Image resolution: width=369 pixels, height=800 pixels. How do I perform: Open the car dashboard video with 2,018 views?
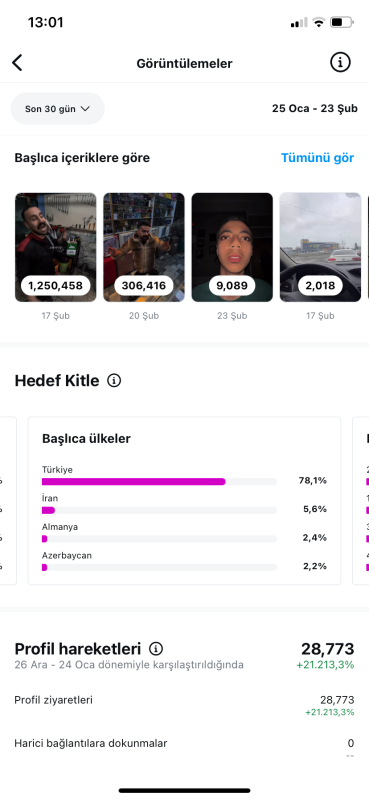tap(321, 247)
